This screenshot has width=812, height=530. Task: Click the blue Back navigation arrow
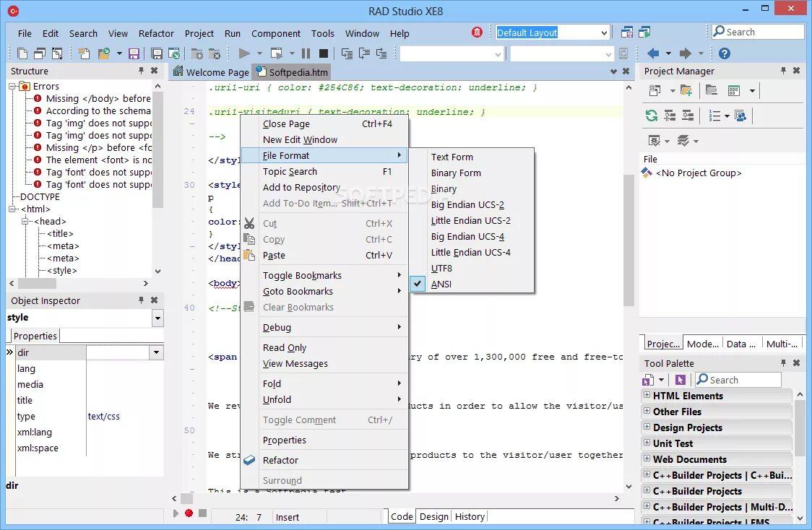pyautogui.click(x=653, y=53)
